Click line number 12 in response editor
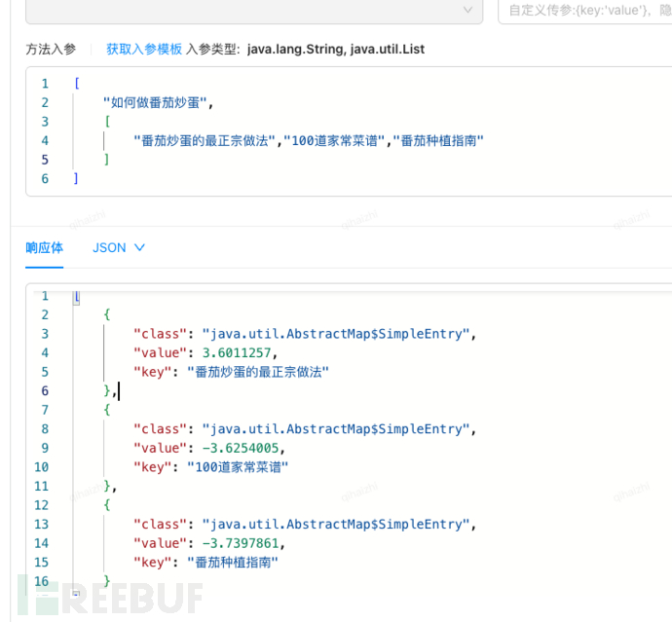 [41, 505]
